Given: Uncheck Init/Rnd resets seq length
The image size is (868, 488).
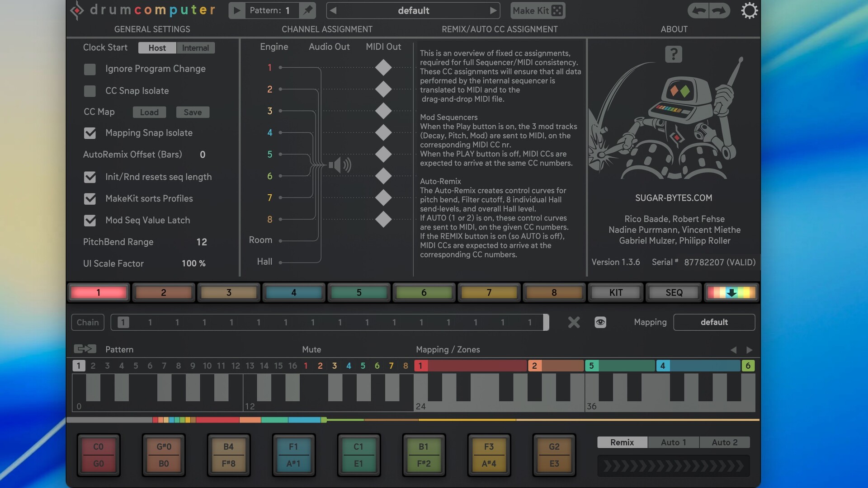Looking at the screenshot, I should coord(90,177).
